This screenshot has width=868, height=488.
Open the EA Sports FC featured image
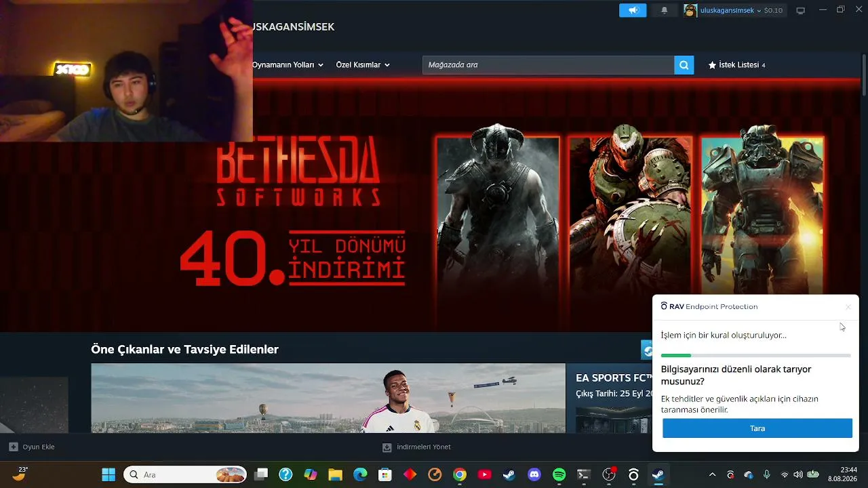328,398
